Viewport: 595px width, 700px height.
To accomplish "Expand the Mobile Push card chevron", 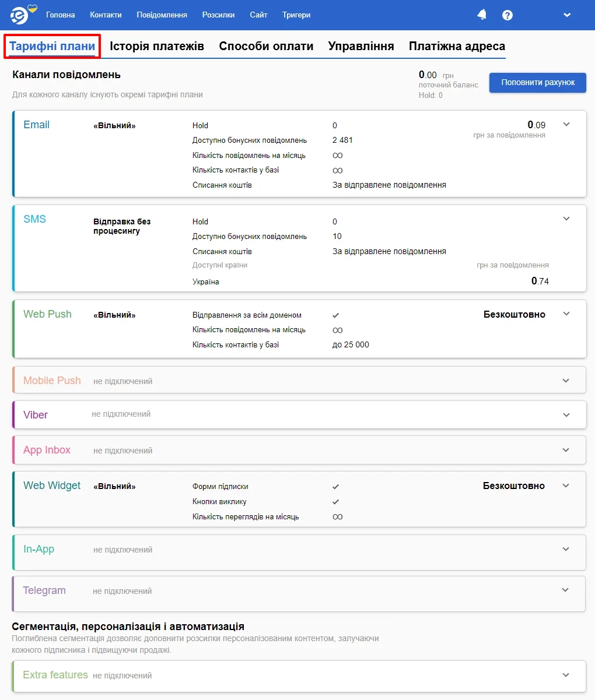I will pos(566,381).
